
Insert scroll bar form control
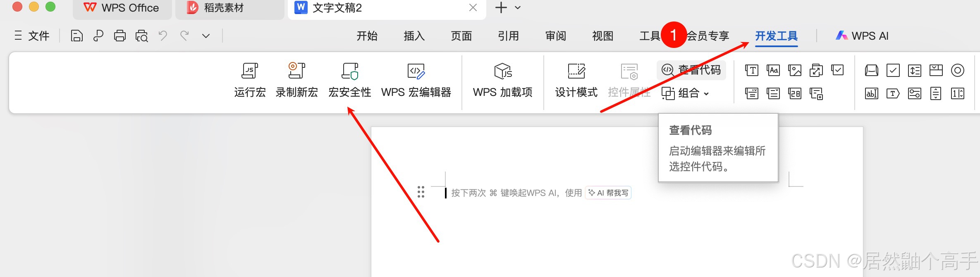point(936,93)
